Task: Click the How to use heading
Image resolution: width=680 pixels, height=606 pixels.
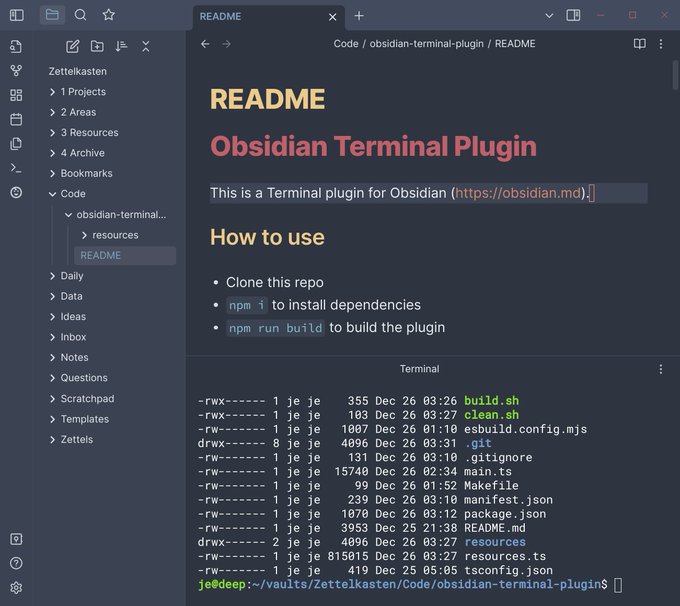Action: [x=267, y=237]
